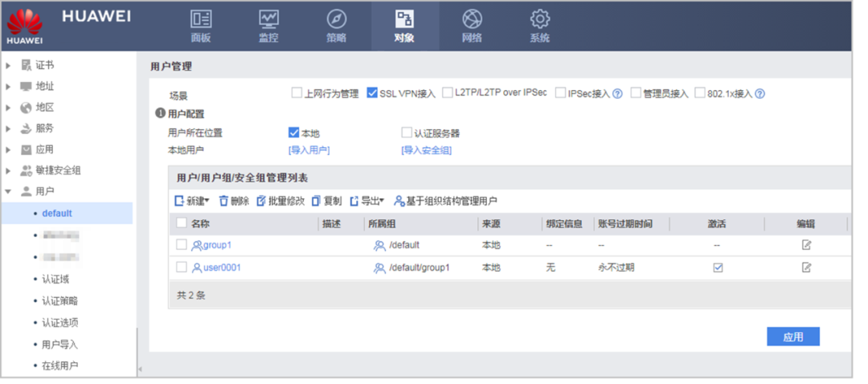Open the 策略 policy tab
This screenshot has width=868, height=384.
[x=337, y=26]
